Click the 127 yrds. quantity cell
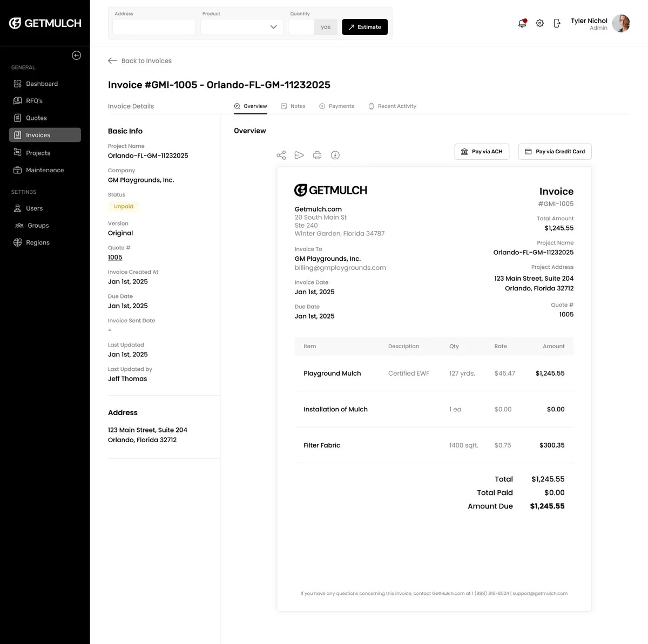The image size is (648, 644). click(x=462, y=374)
